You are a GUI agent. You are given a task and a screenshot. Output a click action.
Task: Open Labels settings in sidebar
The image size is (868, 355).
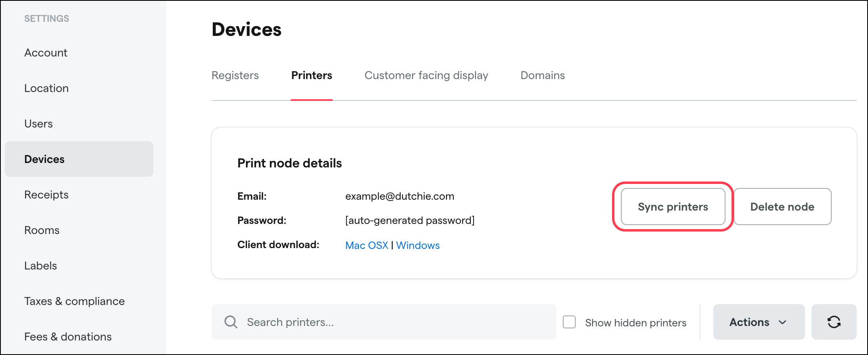coord(41,266)
